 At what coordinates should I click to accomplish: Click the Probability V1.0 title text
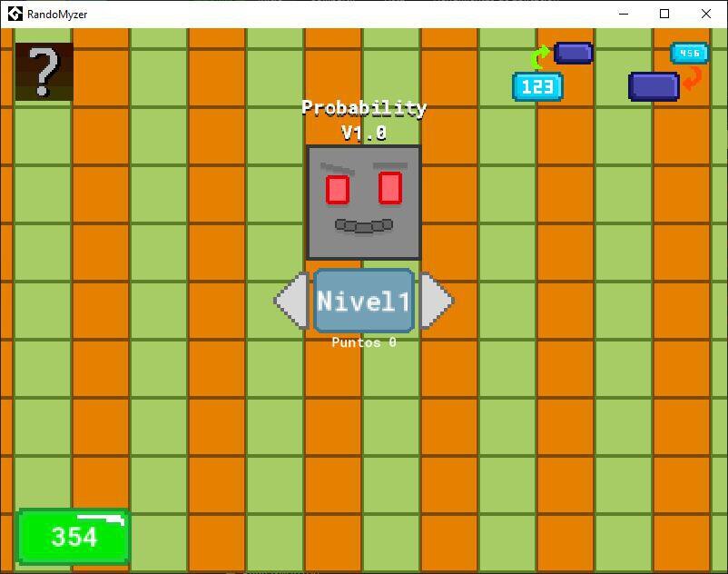point(364,120)
